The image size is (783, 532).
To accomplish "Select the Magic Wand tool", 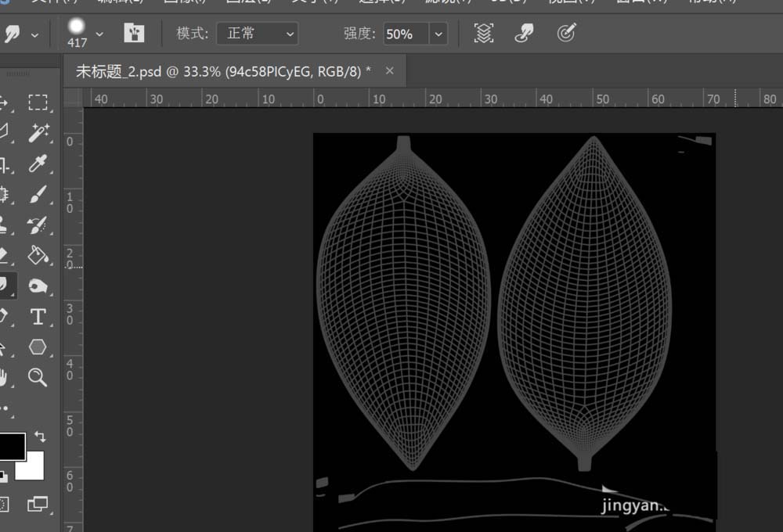I will 37,133.
